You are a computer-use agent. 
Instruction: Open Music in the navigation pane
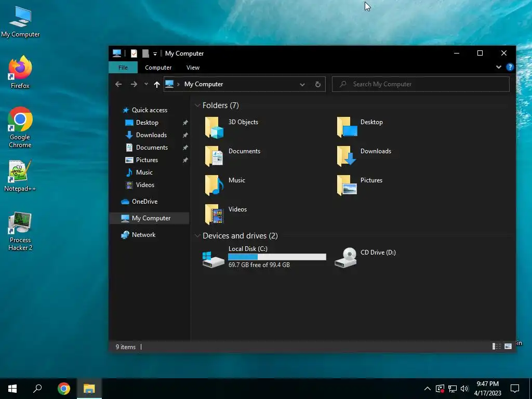tap(144, 172)
